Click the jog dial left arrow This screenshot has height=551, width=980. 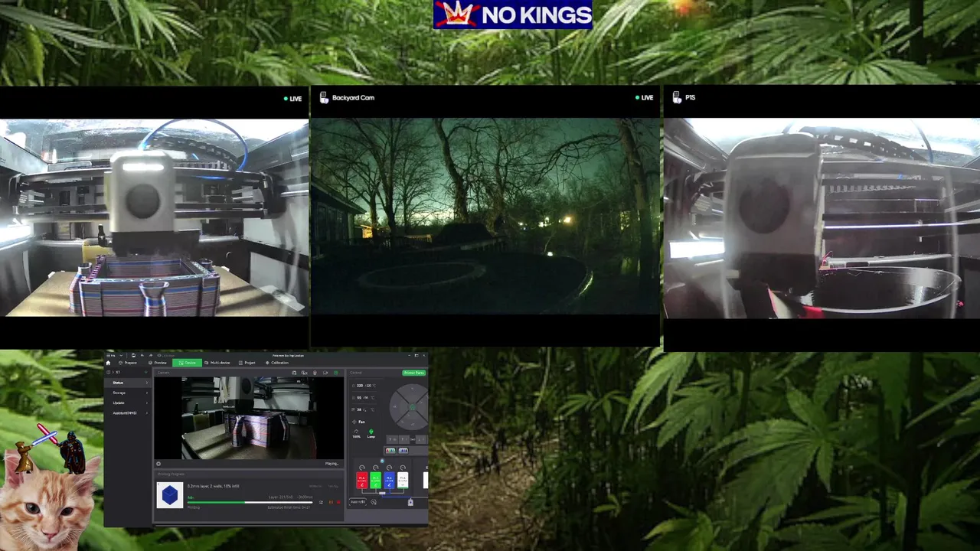(x=394, y=406)
